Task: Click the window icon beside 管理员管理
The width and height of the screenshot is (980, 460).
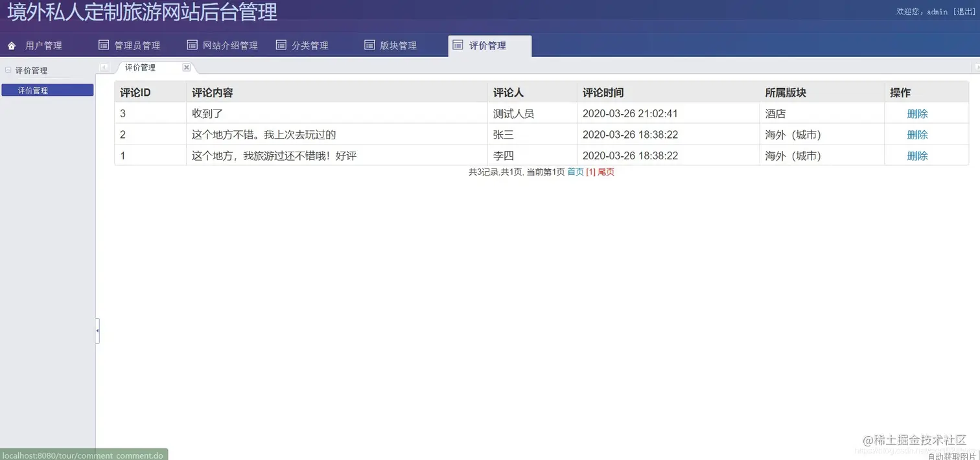Action: coord(104,45)
